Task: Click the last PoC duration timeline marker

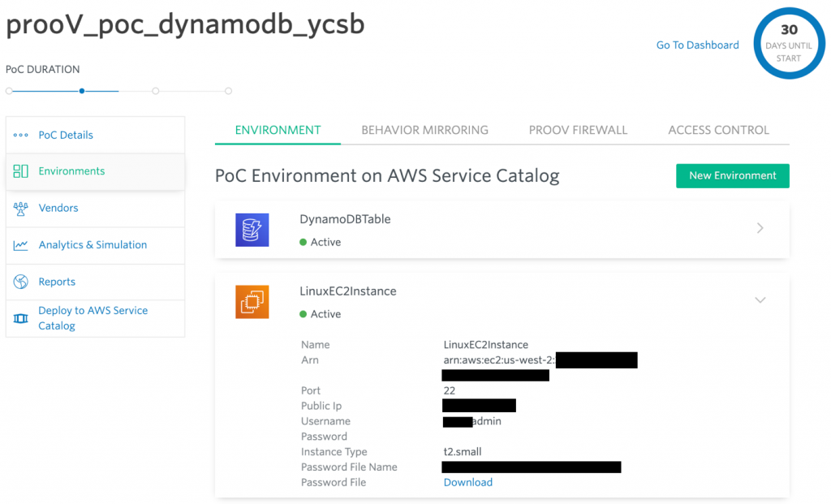Action: click(x=228, y=91)
